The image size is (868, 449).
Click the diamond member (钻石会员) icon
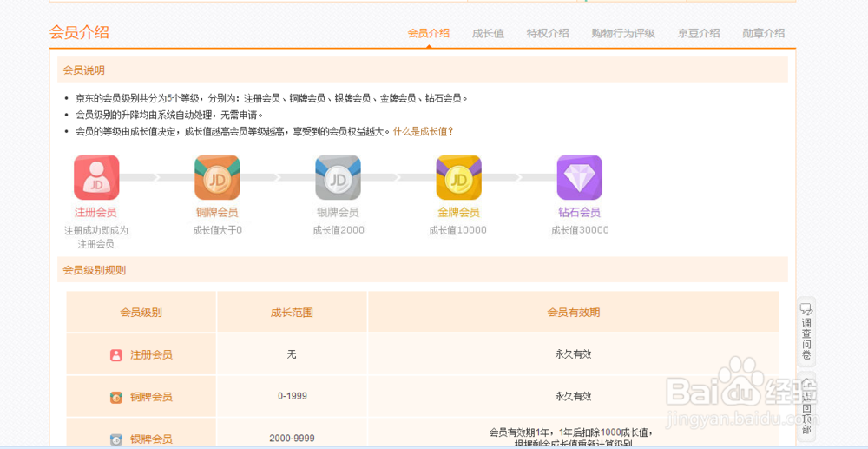(579, 177)
